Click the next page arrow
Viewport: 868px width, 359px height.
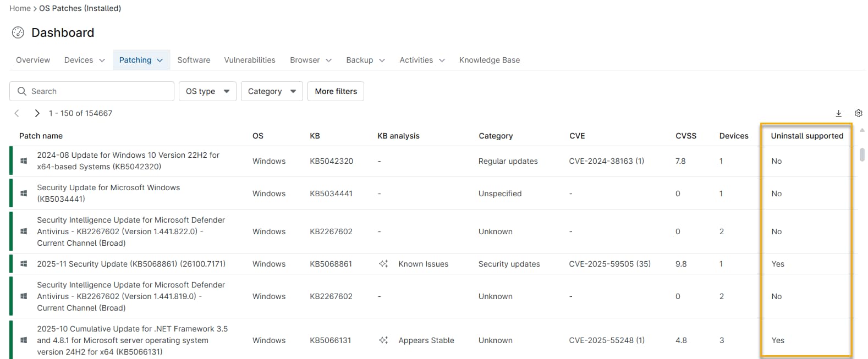pyautogui.click(x=37, y=113)
